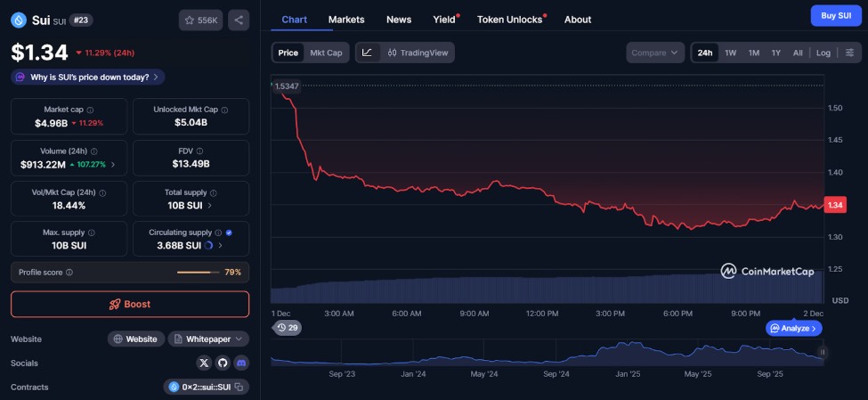This screenshot has height=400, width=868.
Task: Click the share icon next to watchlist
Action: 238,20
